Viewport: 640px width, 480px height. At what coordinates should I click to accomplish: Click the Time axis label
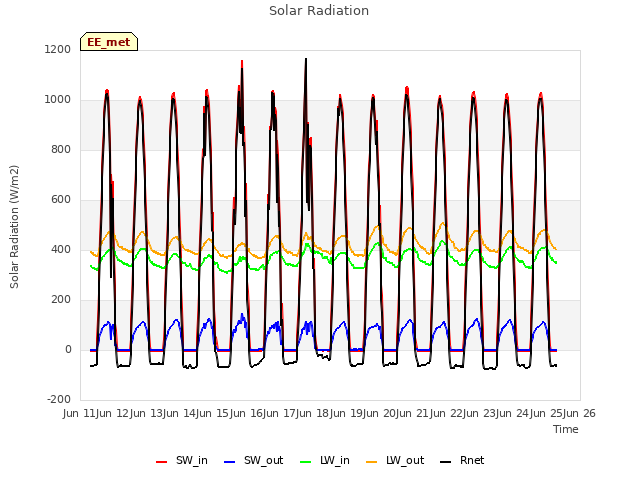[566, 429]
